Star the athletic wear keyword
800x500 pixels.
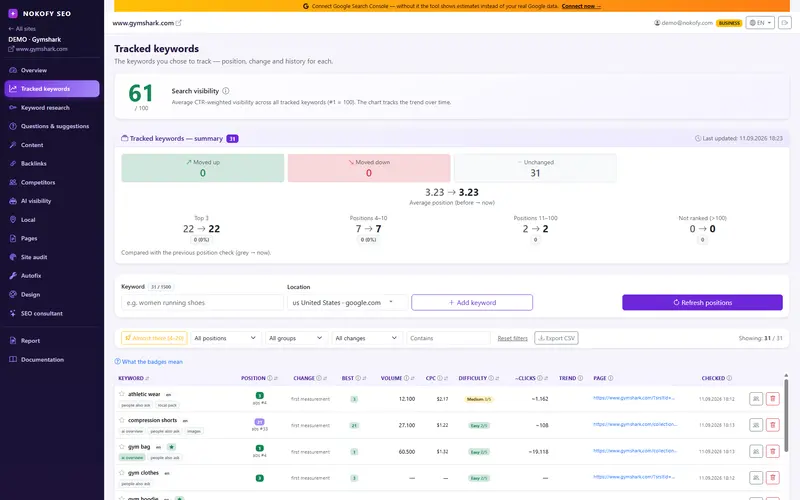(122, 394)
